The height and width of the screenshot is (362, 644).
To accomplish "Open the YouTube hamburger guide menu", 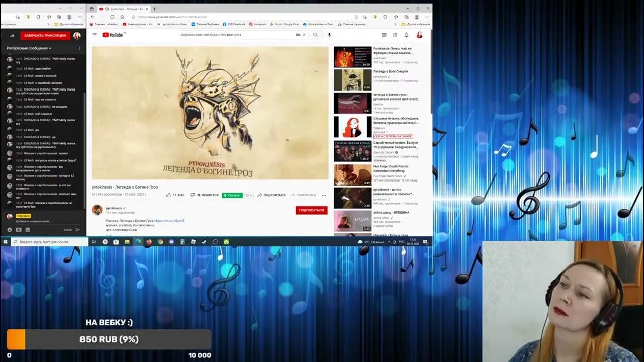I will [x=94, y=35].
